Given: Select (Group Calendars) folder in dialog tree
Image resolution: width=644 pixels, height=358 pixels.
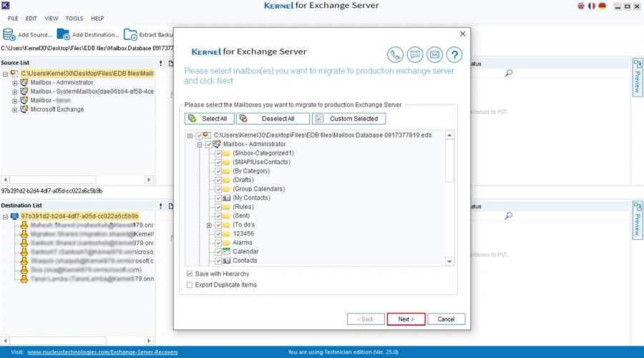Looking at the screenshot, I should point(259,189).
